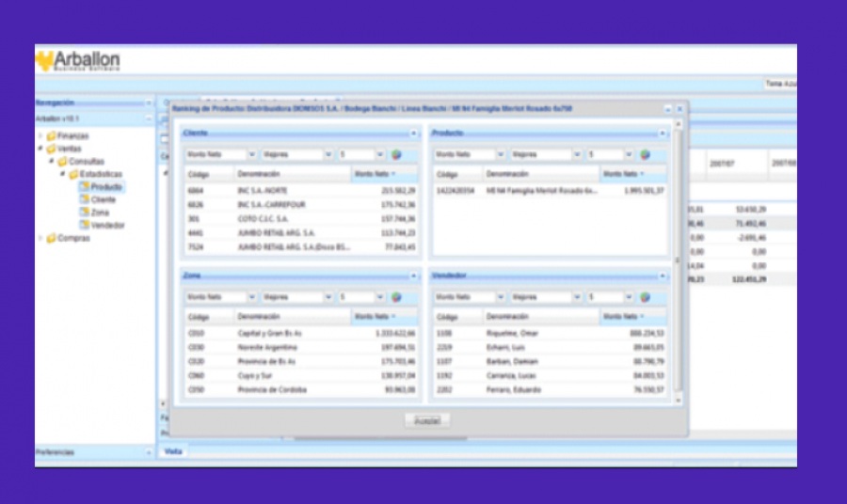The width and height of the screenshot is (847, 504).
Task: Click the Arballon logo
Action: pyautogui.click(x=78, y=61)
